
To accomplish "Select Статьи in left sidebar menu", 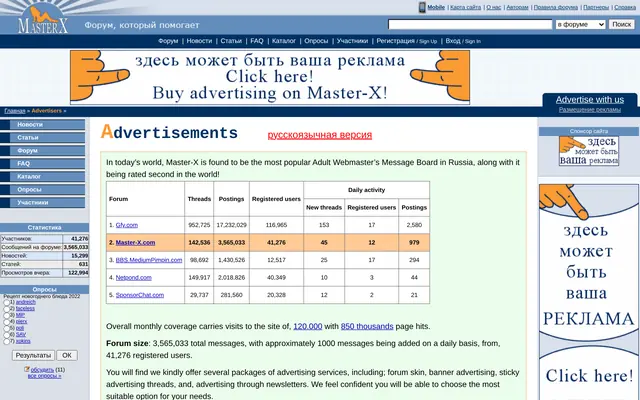I will pyautogui.click(x=42, y=138).
